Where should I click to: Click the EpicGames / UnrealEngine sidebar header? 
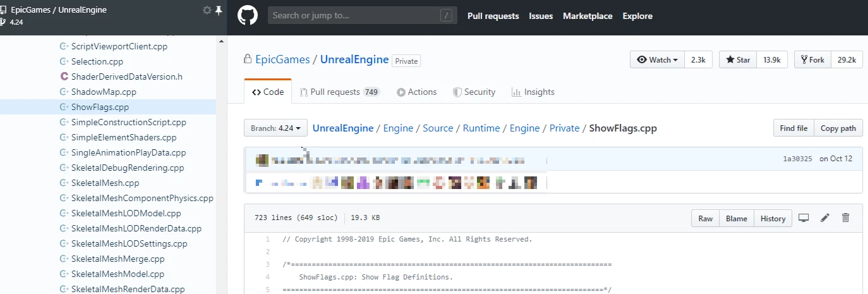(x=59, y=10)
